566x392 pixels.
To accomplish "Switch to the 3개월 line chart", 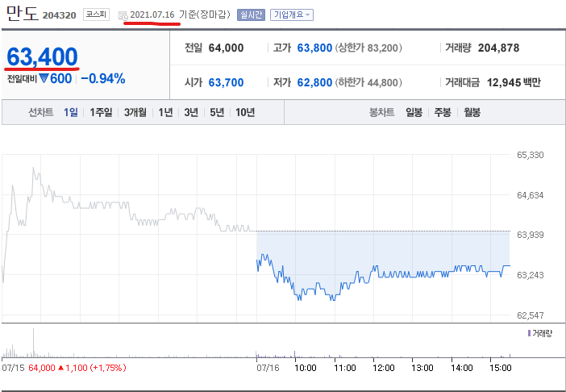I will click(x=135, y=112).
